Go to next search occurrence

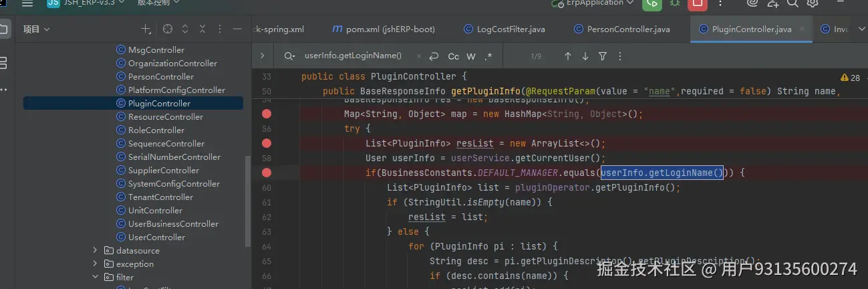(x=585, y=56)
